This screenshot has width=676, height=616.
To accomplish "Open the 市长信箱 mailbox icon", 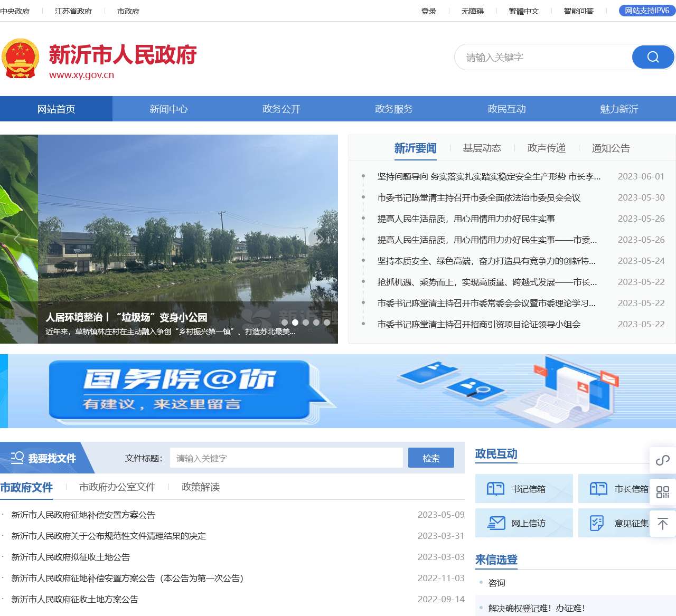I will [x=599, y=489].
